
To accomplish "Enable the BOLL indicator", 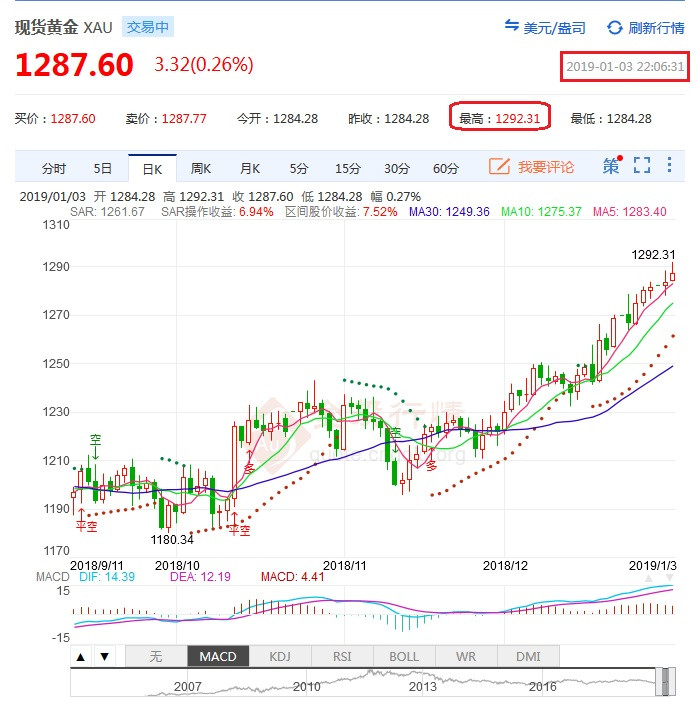I will 404,657.
